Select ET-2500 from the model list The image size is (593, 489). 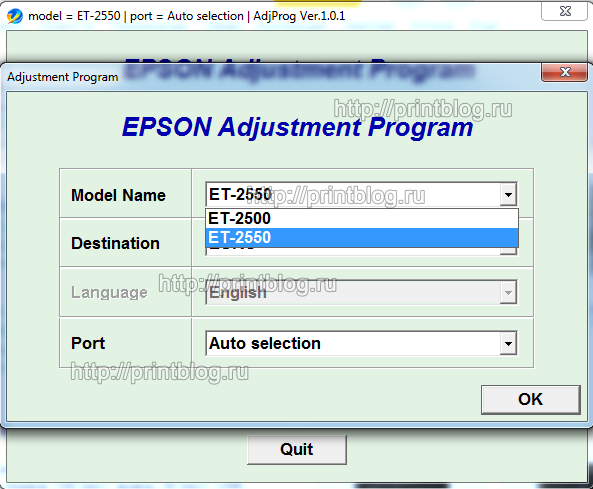362,219
